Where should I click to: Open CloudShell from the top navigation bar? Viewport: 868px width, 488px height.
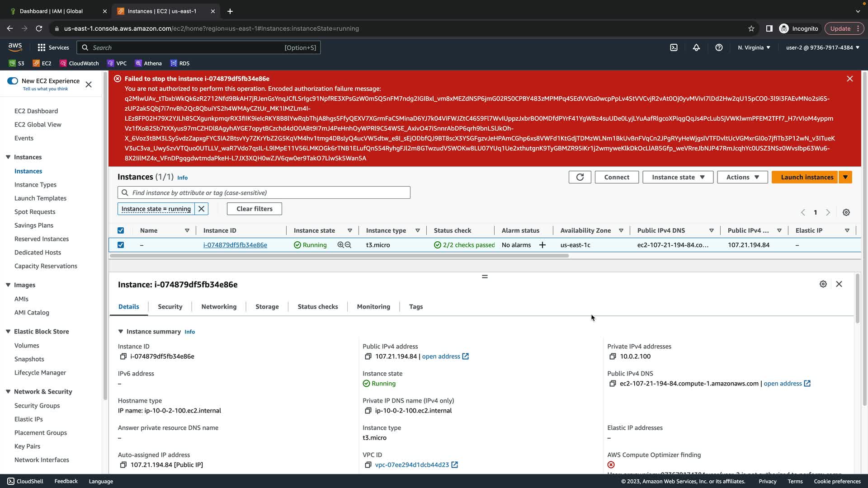click(674, 47)
